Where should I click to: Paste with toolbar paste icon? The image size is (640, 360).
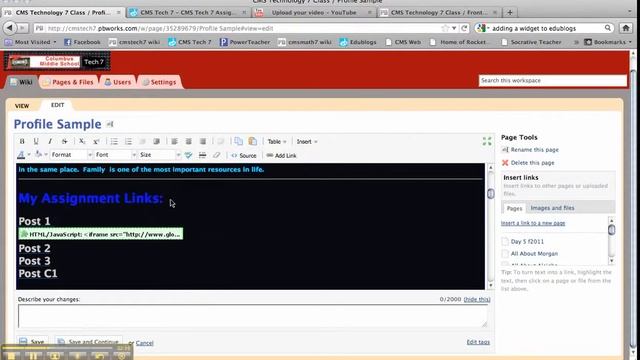pos(253,141)
